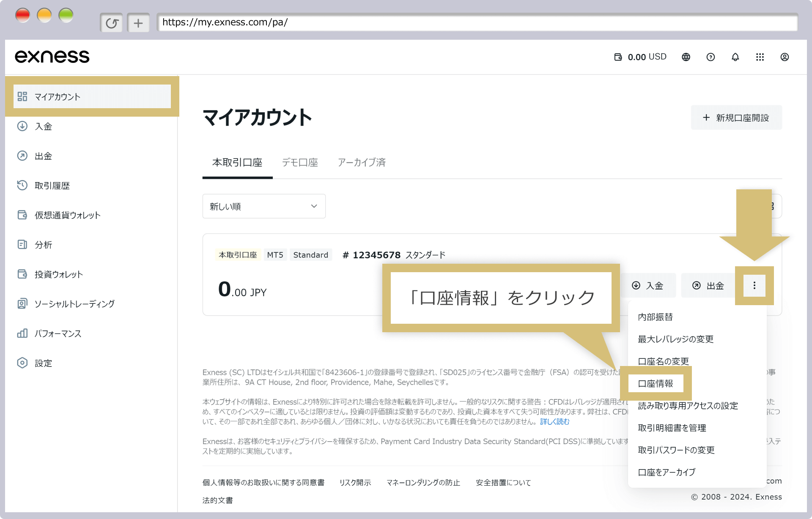Open the 詳しく読む link
Image resolution: width=812 pixels, height=519 pixels.
(555, 421)
